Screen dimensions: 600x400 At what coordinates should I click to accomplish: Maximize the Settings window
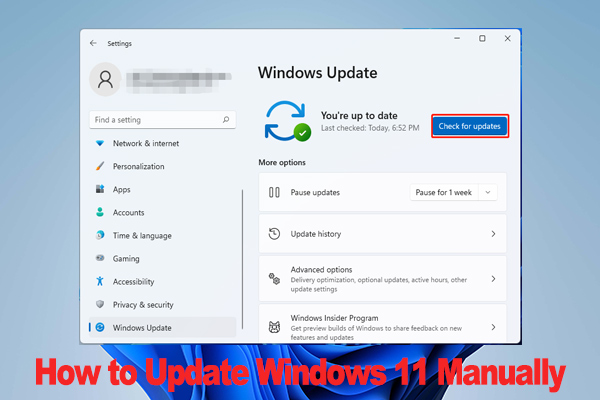coord(482,38)
